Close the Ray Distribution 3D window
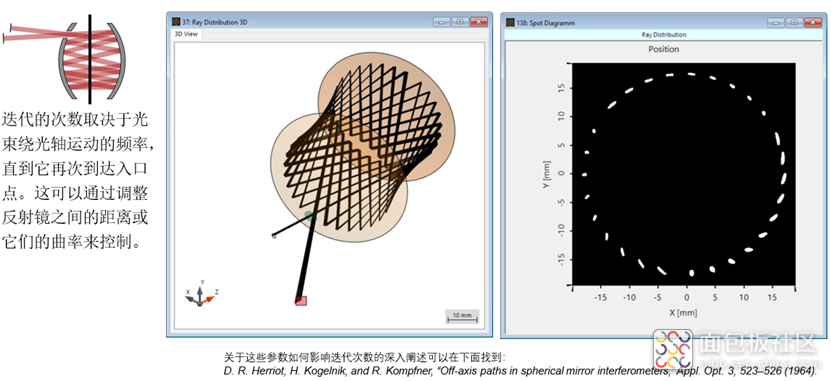Viewport: 831px width, 381px height. [x=479, y=22]
